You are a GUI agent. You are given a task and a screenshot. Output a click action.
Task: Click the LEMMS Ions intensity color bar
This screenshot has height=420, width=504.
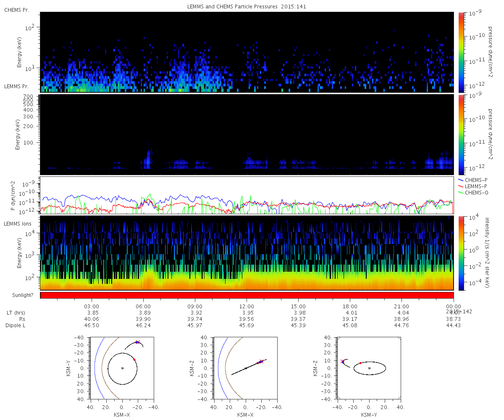(x=461, y=253)
